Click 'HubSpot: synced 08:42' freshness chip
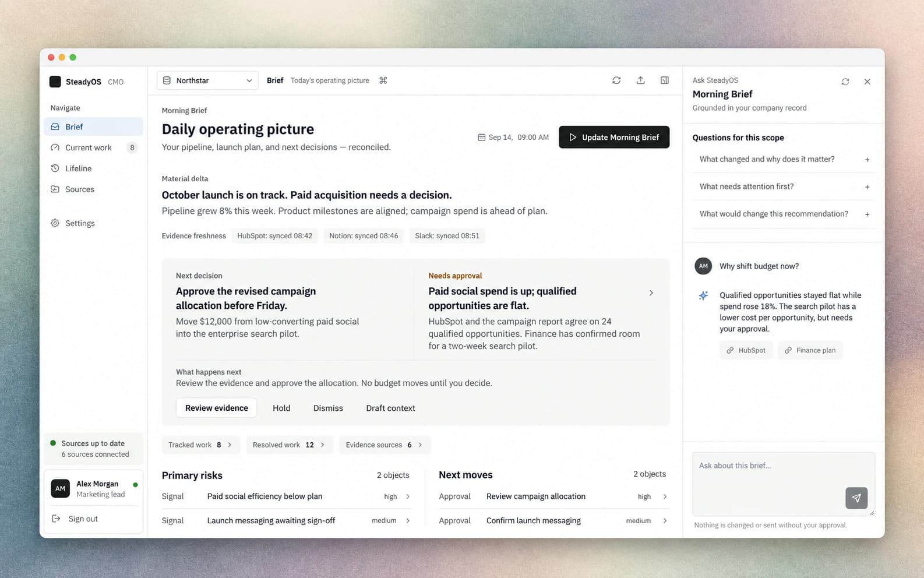The width and height of the screenshot is (924, 578). (x=274, y=236)
